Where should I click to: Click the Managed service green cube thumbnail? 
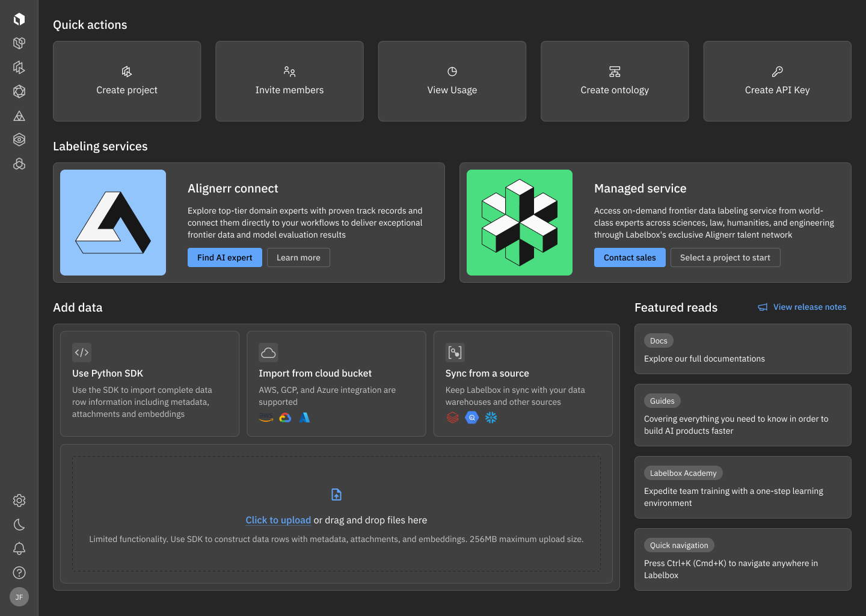click(520, 223)
